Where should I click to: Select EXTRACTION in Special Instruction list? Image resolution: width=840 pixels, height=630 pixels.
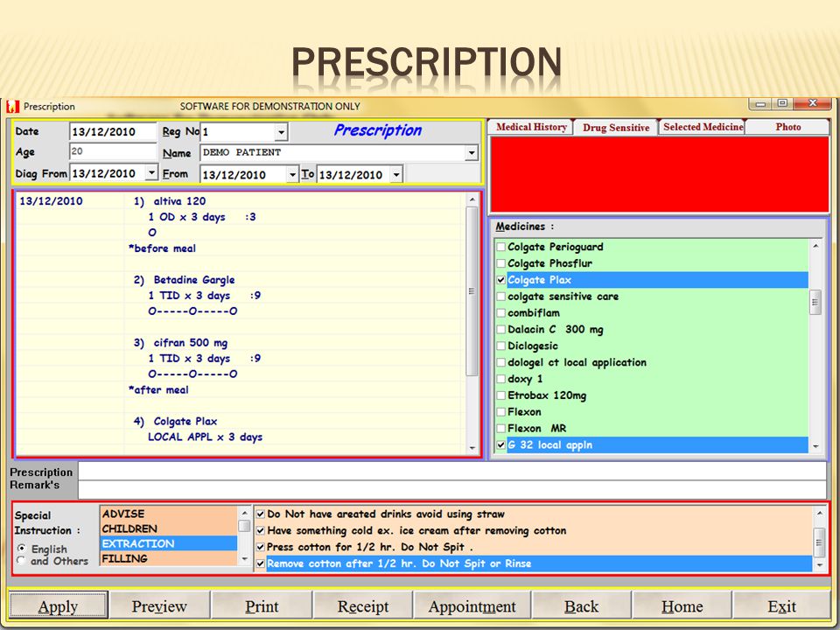click(168, 543)
